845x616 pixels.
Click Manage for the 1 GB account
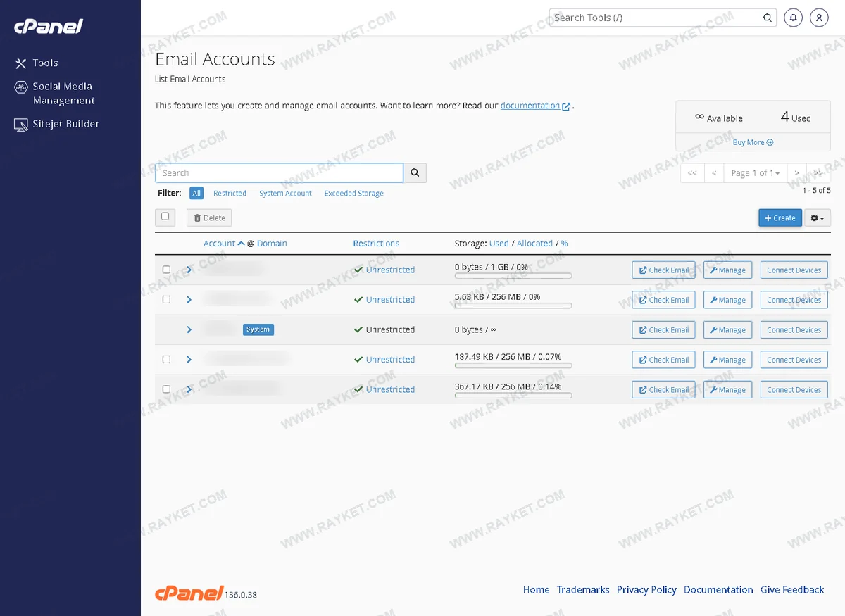pyautogui.click(x=727, y=270)
